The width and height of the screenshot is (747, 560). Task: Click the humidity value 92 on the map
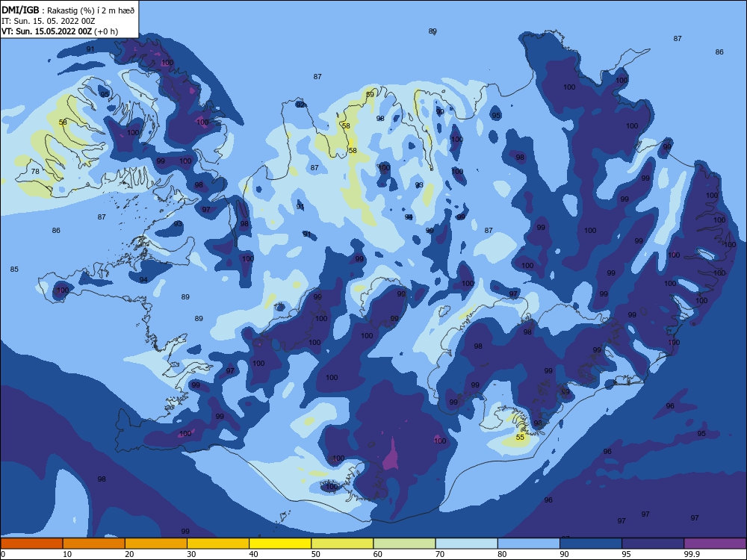pos(300,105)
